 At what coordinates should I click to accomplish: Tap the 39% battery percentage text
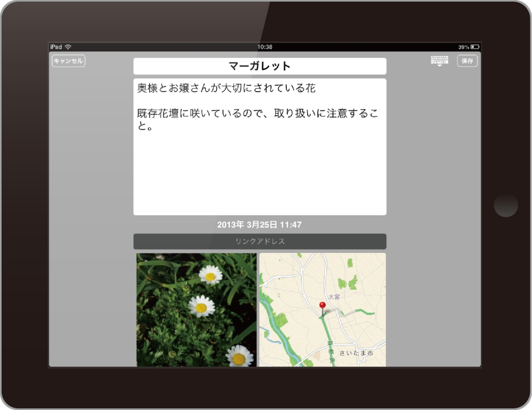tap(463, 47)
